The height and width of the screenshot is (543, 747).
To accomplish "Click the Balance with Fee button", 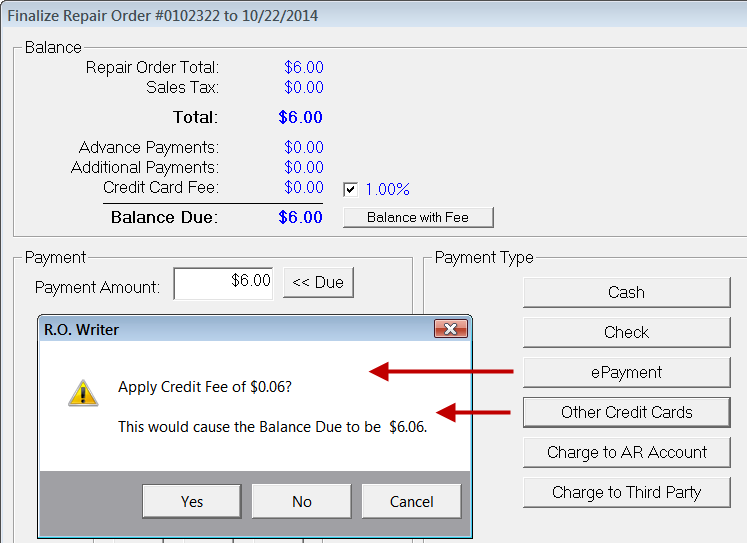I will pos(417,217).
